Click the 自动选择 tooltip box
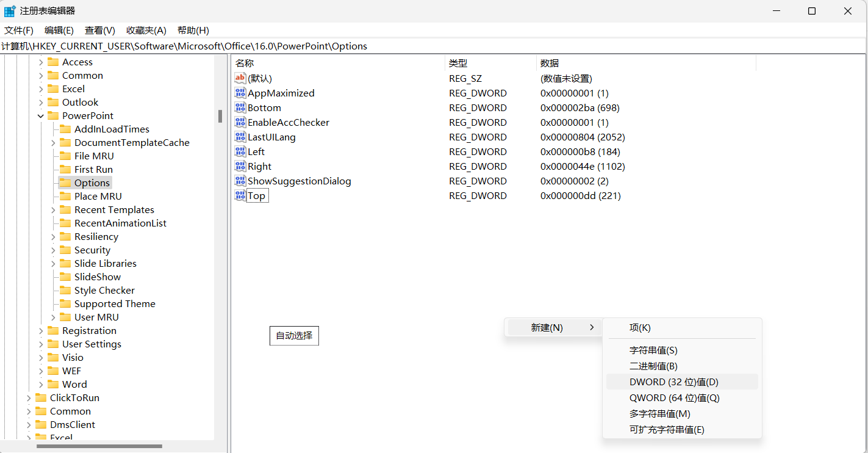This screenshot has height=453, width=868. click(x=294, y=335)
